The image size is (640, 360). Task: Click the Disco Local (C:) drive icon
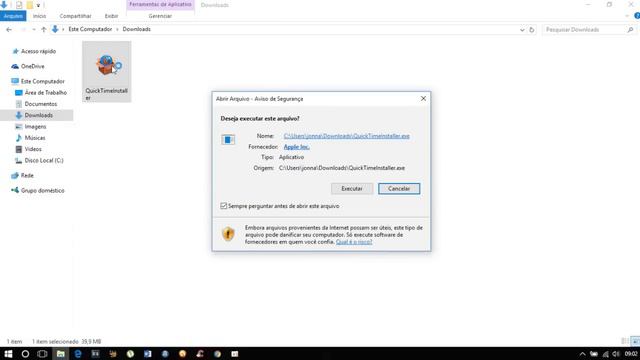point(19,160)
